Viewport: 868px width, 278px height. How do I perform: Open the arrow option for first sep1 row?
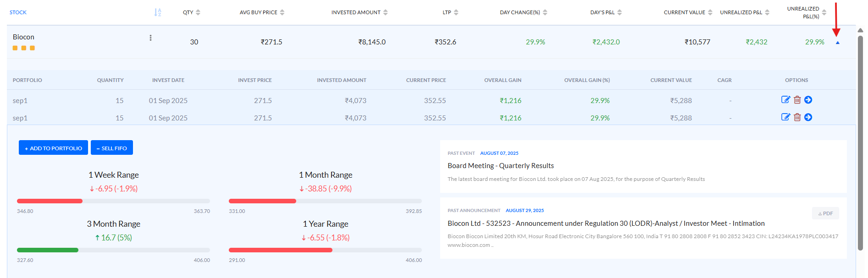click(808, 100)
